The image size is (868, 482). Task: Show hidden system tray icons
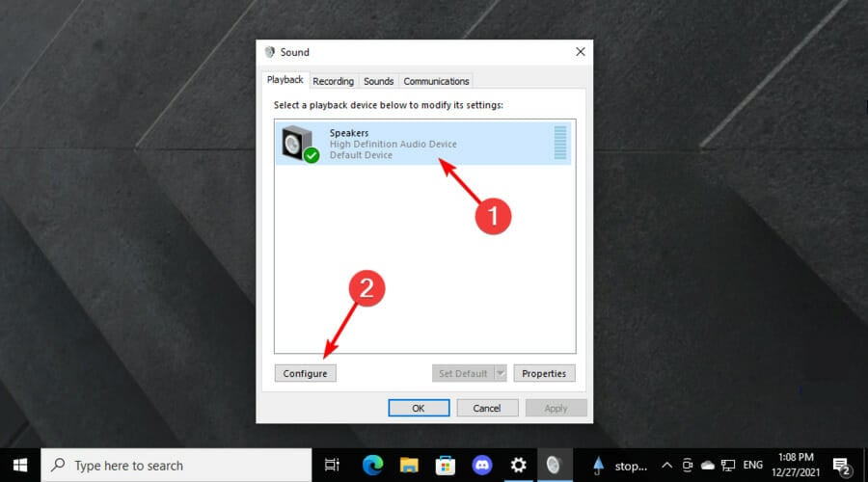click(667, 466)
